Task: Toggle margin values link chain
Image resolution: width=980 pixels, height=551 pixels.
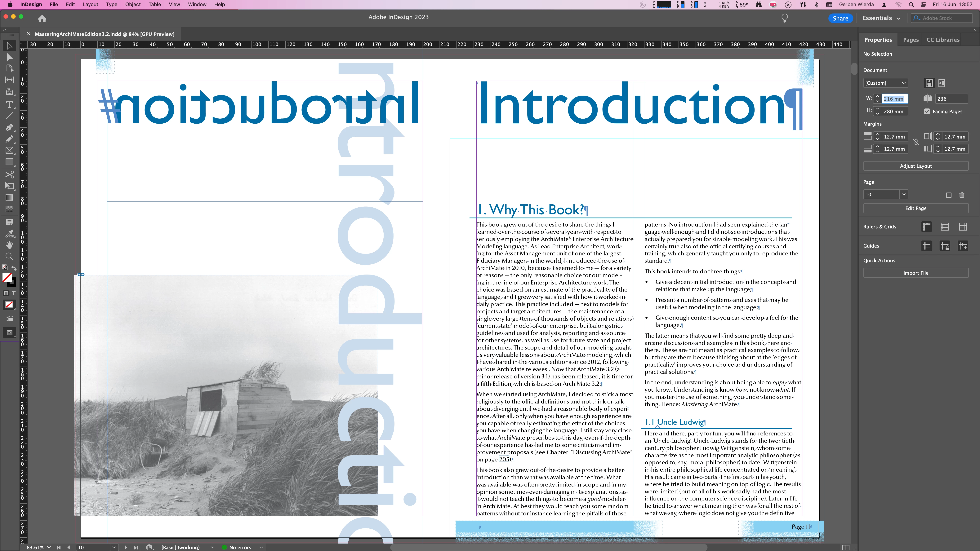Action: coord(916,142)
